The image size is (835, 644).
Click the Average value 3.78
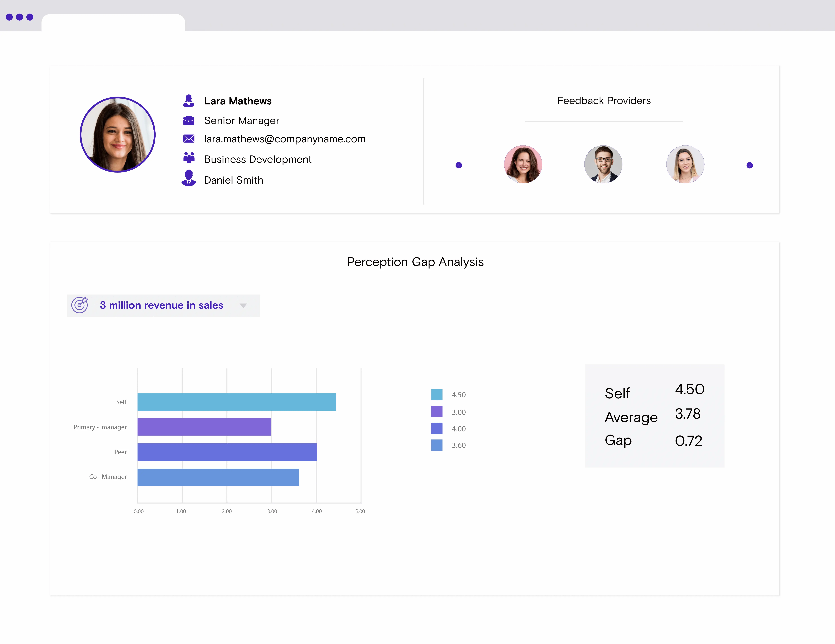tap(688, 414)
